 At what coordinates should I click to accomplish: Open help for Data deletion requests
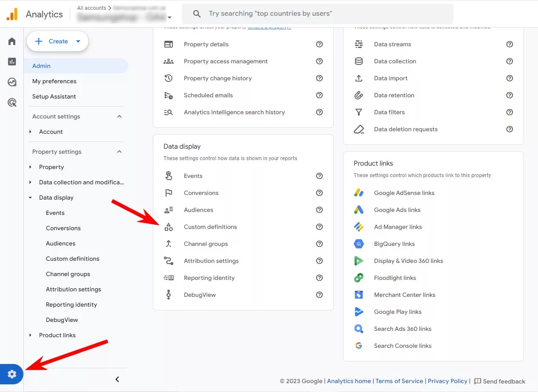510,129
